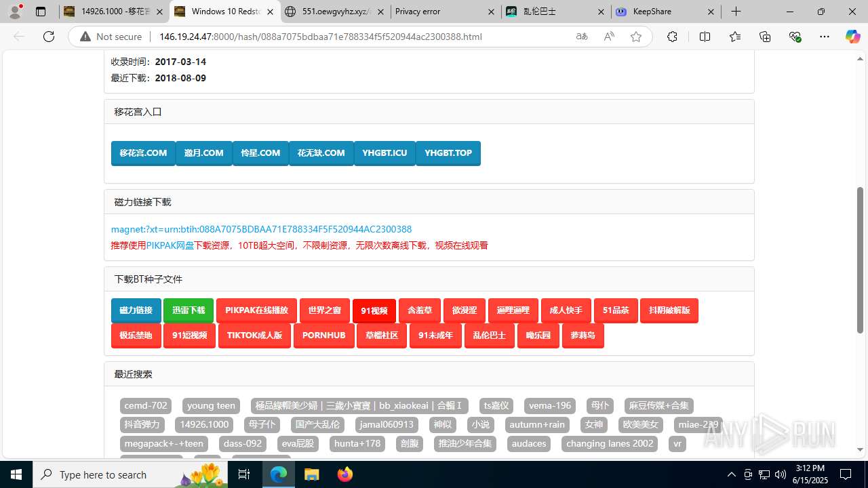Open Microsoft Edge taskbar icon
This screenshot has width=868, height=488.
pos(279,474)
